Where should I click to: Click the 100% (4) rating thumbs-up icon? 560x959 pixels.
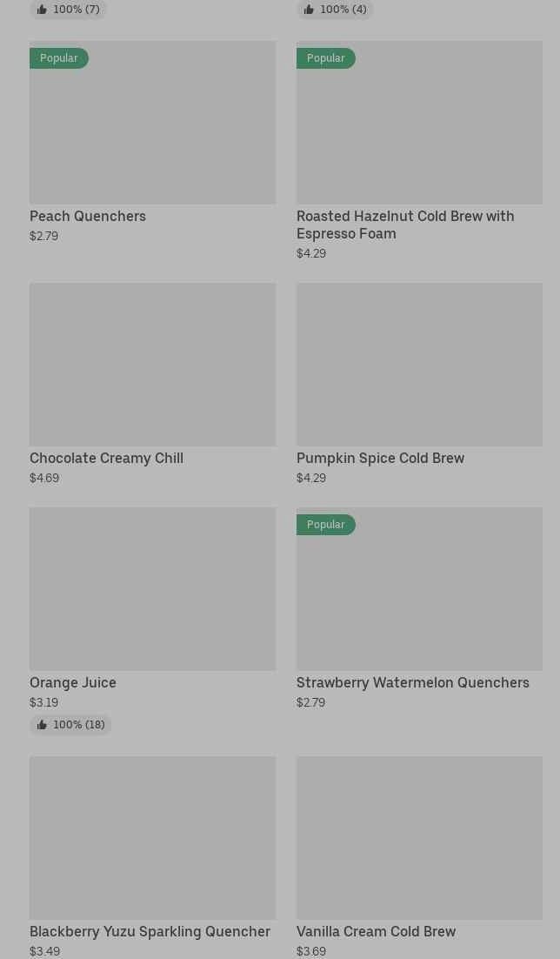pyautogui.click(x=309, y=10)
